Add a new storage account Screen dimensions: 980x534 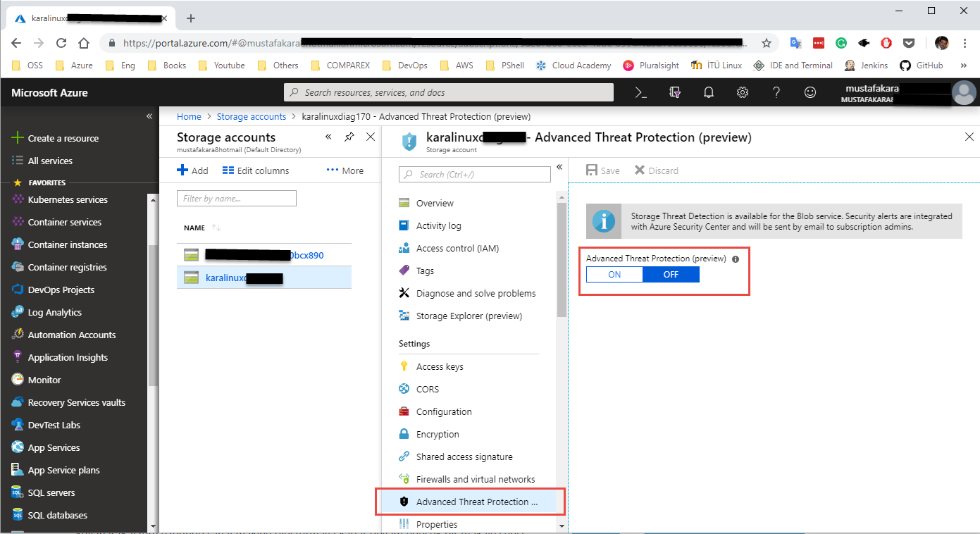click(x=192, y=170)
